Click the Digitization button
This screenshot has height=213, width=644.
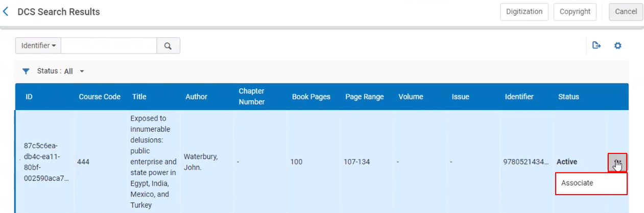[x=524, y=12]
